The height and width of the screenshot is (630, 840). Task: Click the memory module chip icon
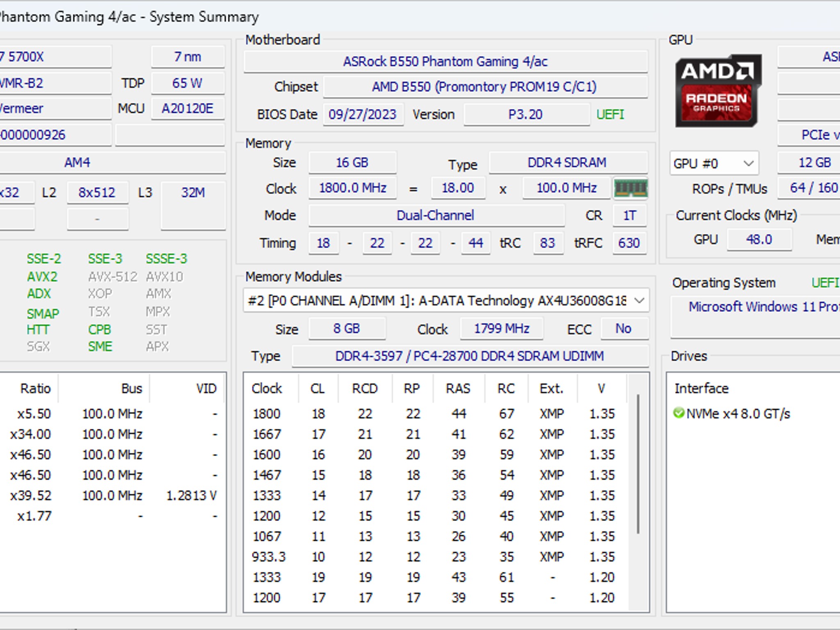tap(630, 189)
